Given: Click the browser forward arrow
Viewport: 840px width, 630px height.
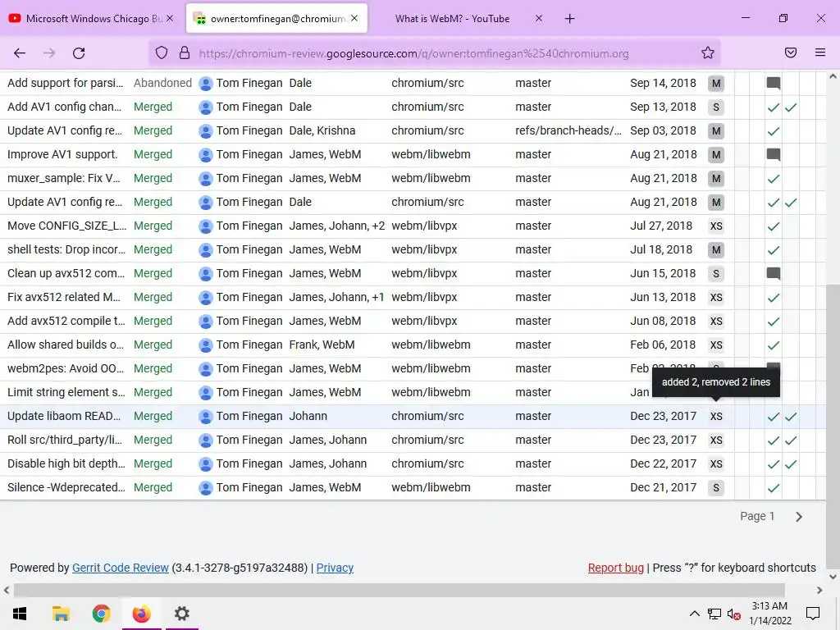Looking at the screenshot, I should (x=49, y=53).
